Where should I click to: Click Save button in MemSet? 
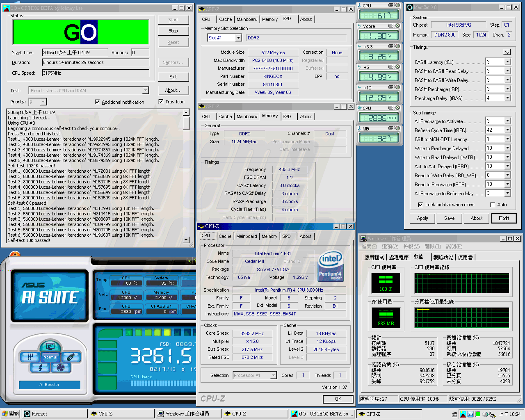450,218
